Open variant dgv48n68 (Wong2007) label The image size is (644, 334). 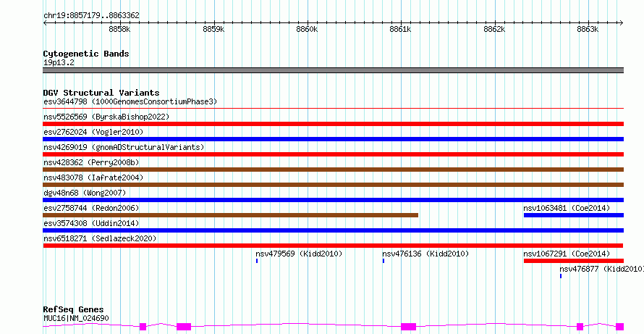(x=85, y=193)
